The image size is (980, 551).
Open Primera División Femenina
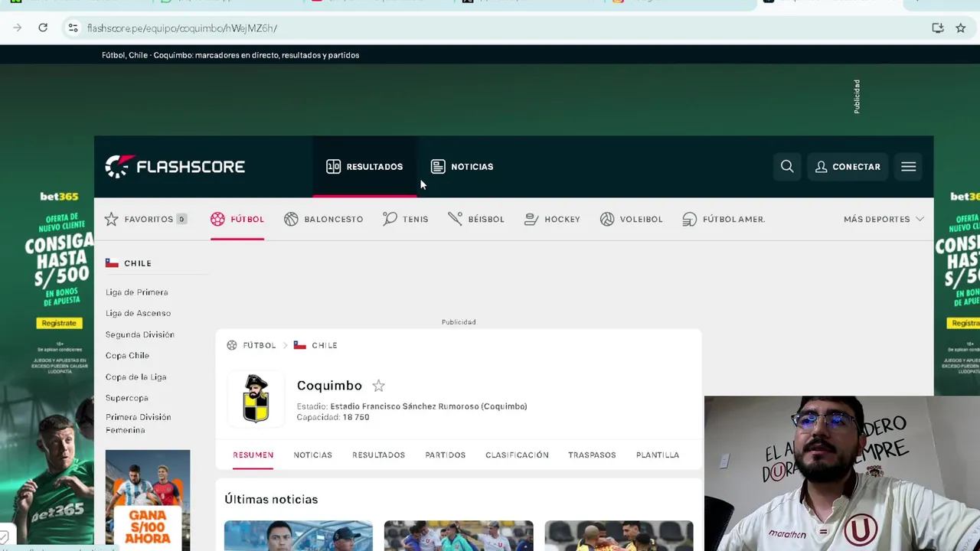tap(139, 423)
